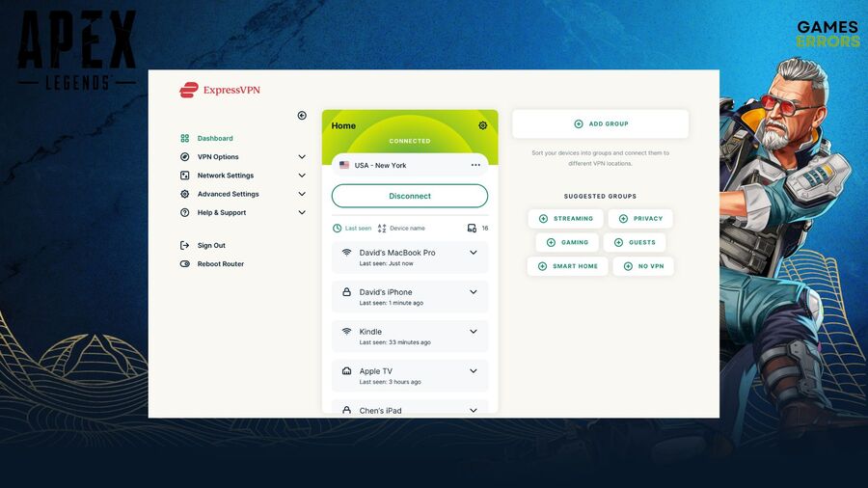Click the Wi-Fi icon for David's MacBook Pro
The height and width of the screenshot is (488, 868).
point(346,253)
